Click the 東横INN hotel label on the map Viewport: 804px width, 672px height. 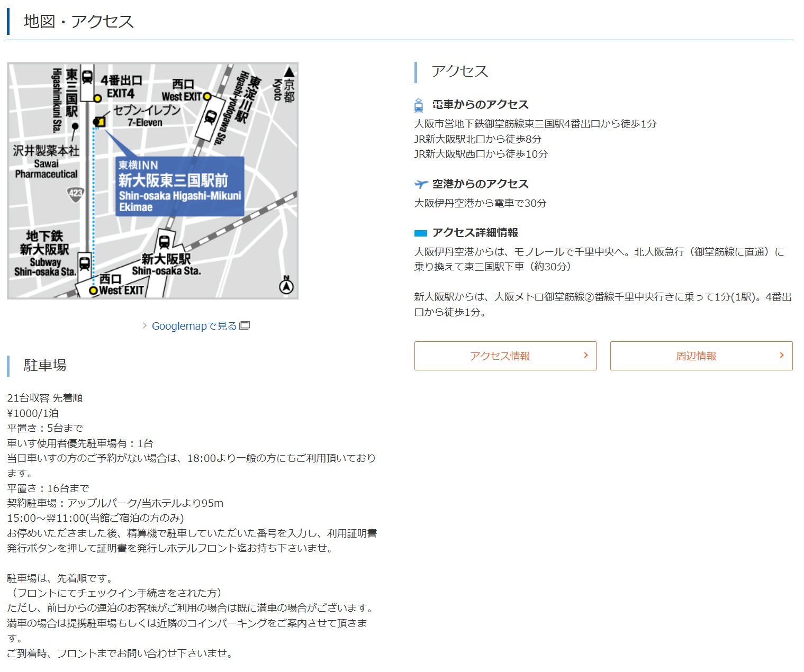(180, 186)
